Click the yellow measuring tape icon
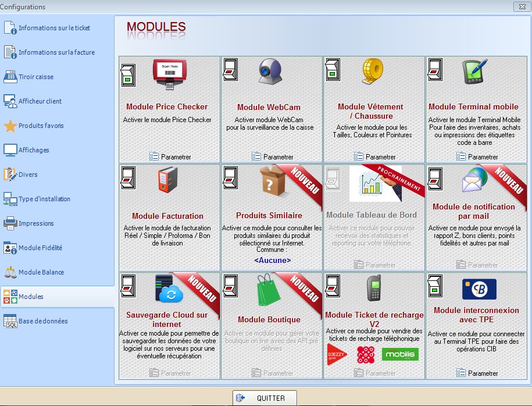The height and width of the screenshot is (406, 532). click(373, 72)
